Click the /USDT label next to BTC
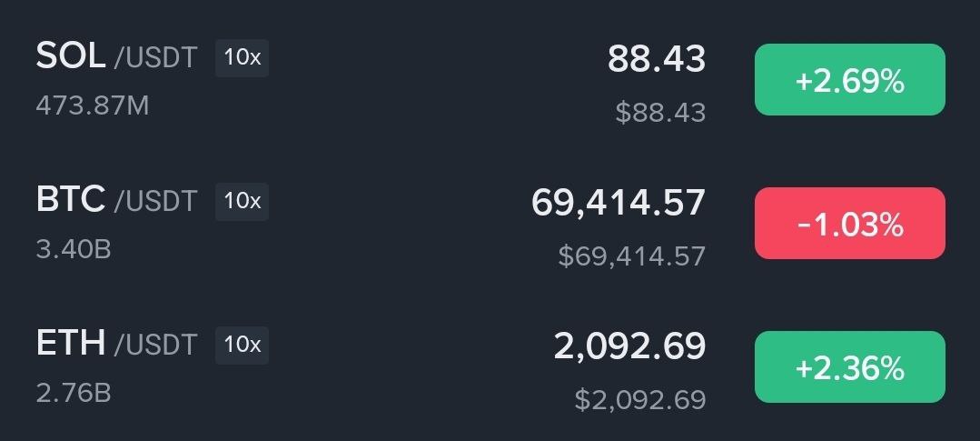 pyautogui.click(x=155, y=202)
